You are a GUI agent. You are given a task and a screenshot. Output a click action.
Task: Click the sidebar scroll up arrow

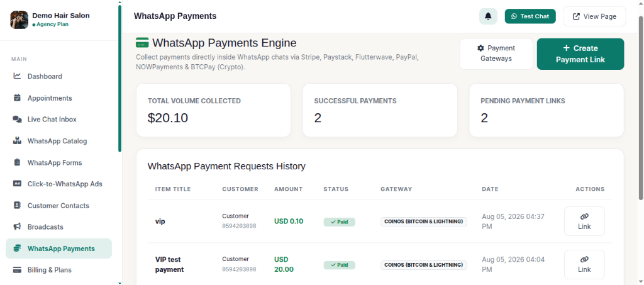tap(119, 2)
